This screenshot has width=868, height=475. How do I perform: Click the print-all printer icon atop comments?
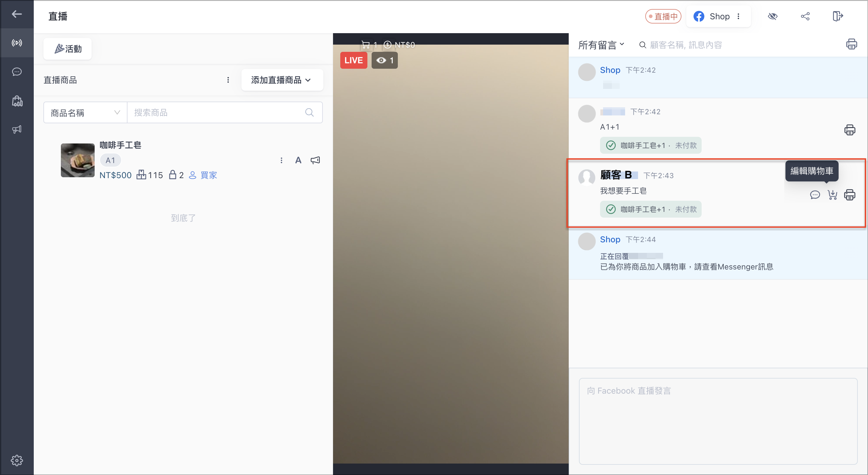pyautogui.click(x=851, y=44)
